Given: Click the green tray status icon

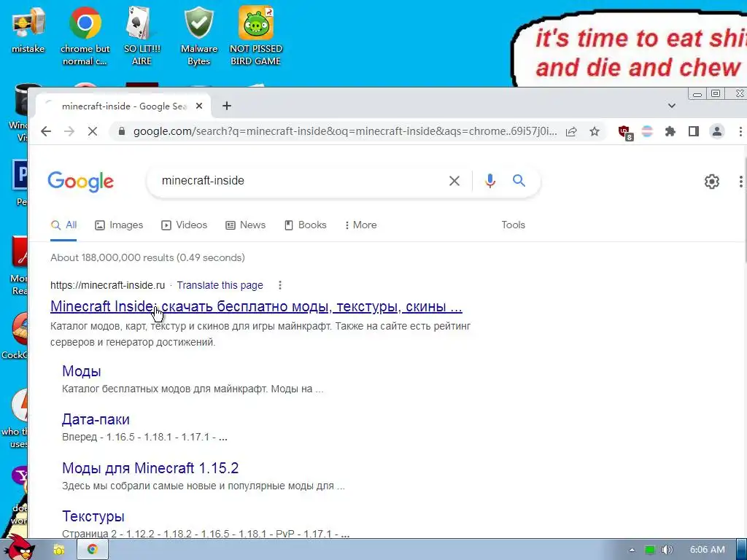Looking at the screenshot, I should coord(650,550).
